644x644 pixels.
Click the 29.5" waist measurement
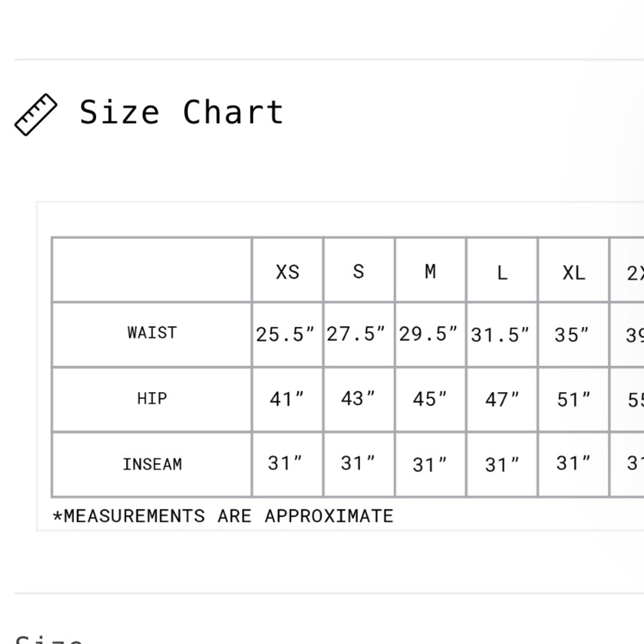[x=429, y=335]
